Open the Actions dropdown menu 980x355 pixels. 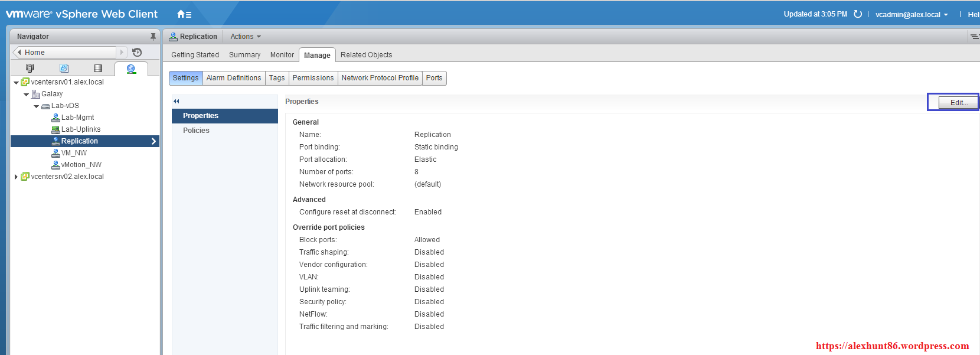[x=245, y=37]
